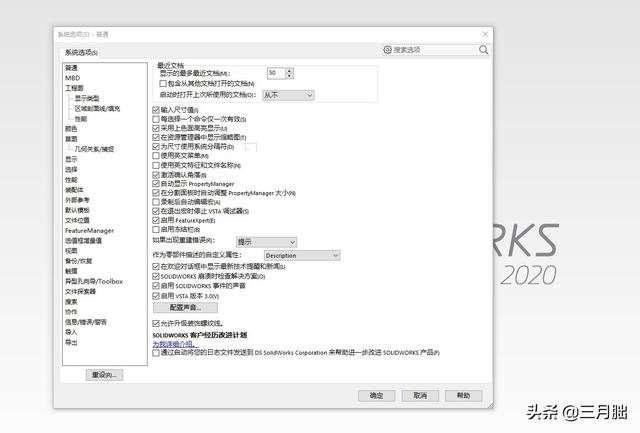Select 文件探索器 in the options tree

click(80, 291)
